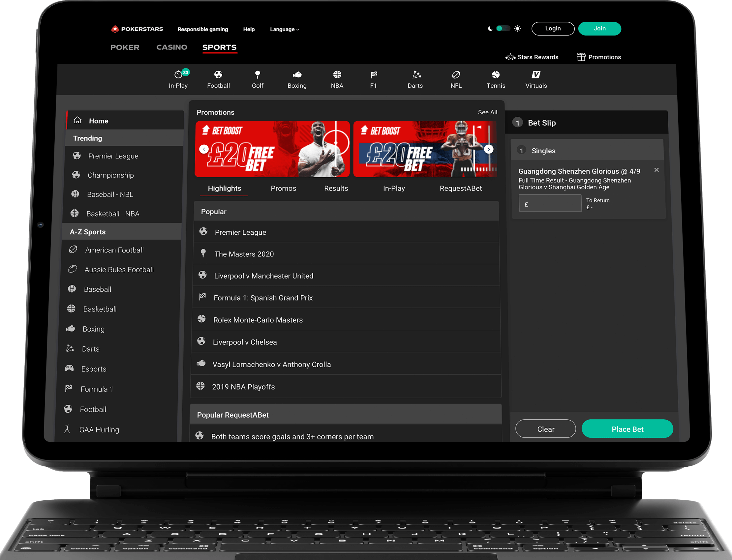The image size is (732, 560).
Task: Click flag icon beside Formula 1: Spanish Grand Prix
Action: tap(202, 297)
